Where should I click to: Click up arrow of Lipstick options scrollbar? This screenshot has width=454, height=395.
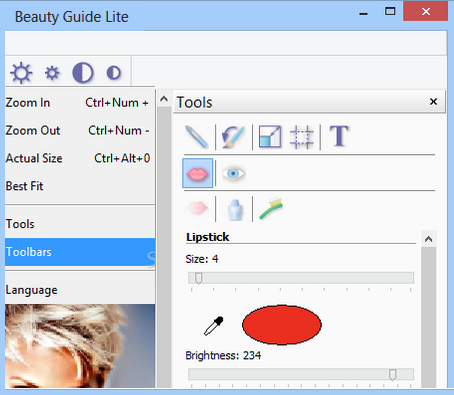click(429, 239)
